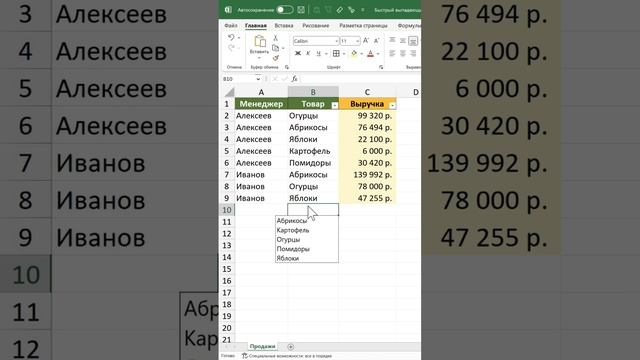Choose Яблоки from the dropdown list
This screenshot has height=360, width=640.
pyautogui.click(x=307, y=258)
